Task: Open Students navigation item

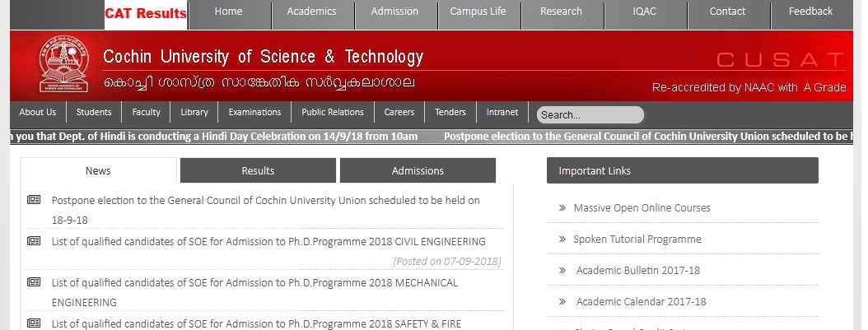Action: tap(94, 112)
